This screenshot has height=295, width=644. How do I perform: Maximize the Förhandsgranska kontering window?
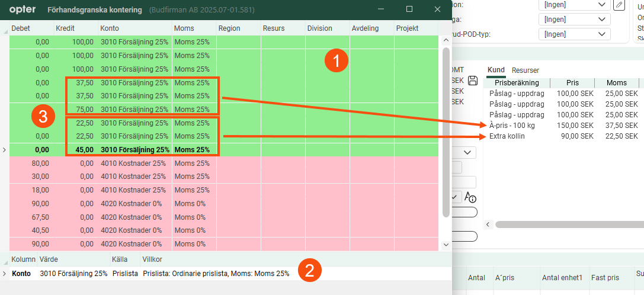pos(409,9)
